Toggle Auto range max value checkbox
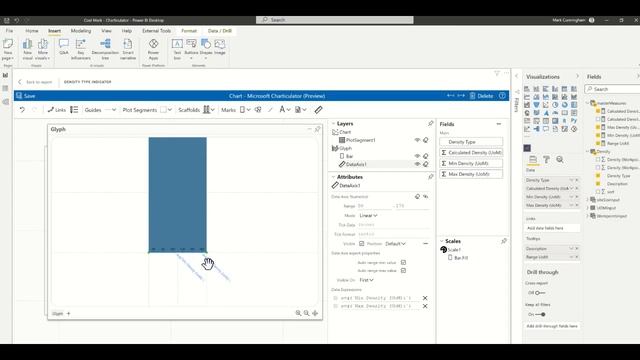Image resolution: width=640 pixels, height=360 pixels. tap(403, 271)
